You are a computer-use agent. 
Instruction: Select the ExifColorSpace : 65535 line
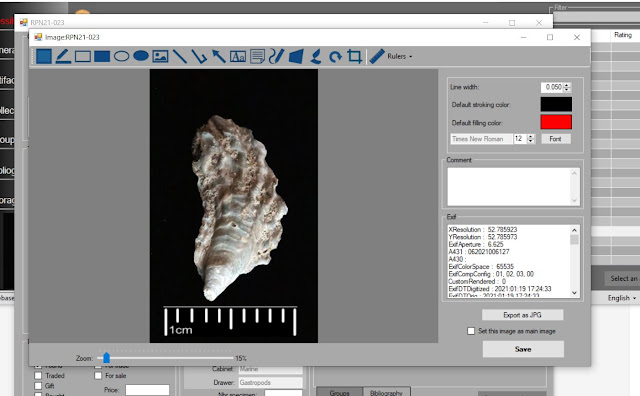point(481,267)
